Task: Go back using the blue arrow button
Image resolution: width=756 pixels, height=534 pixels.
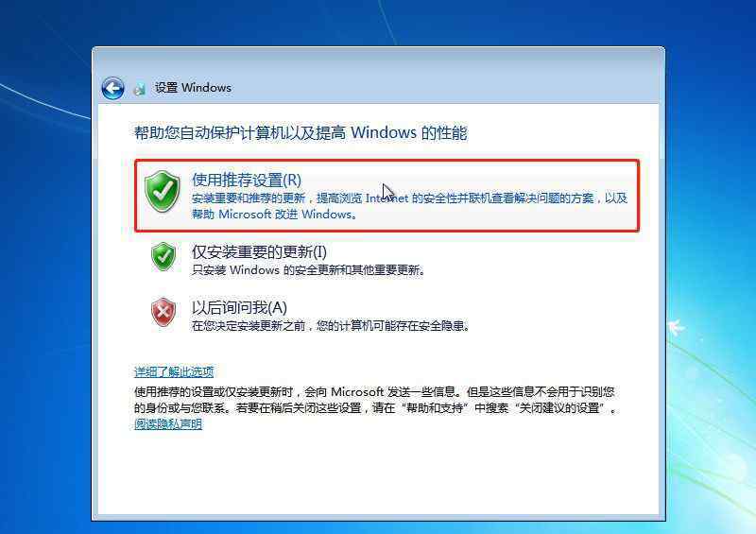Action: point(112,88)
